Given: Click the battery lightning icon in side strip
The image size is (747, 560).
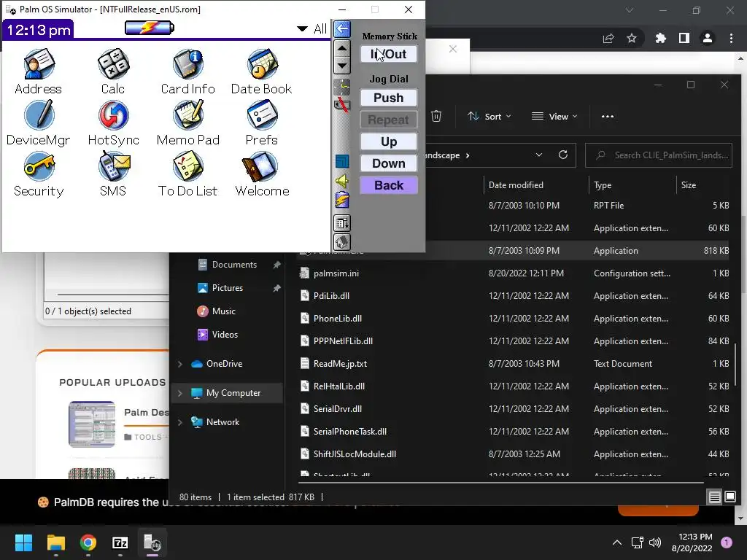Looking at the screenshot, I should 342,200.
